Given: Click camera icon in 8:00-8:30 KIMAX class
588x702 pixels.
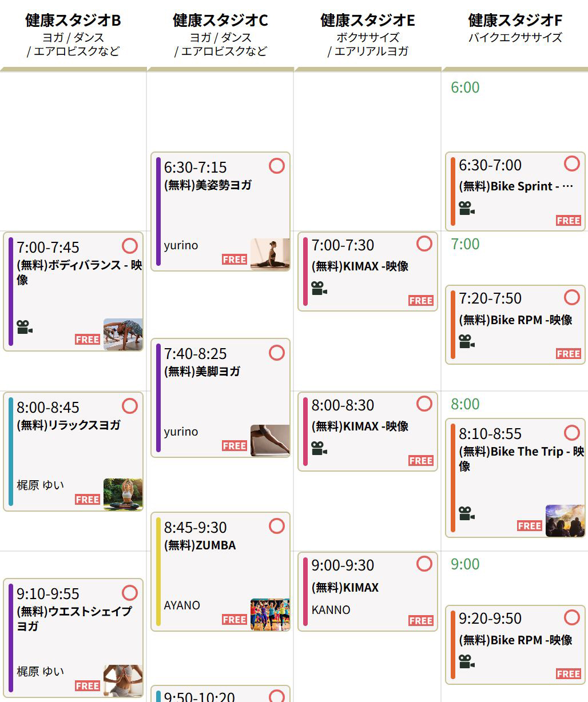Looking at the screenshot, I should coord(319,448).
